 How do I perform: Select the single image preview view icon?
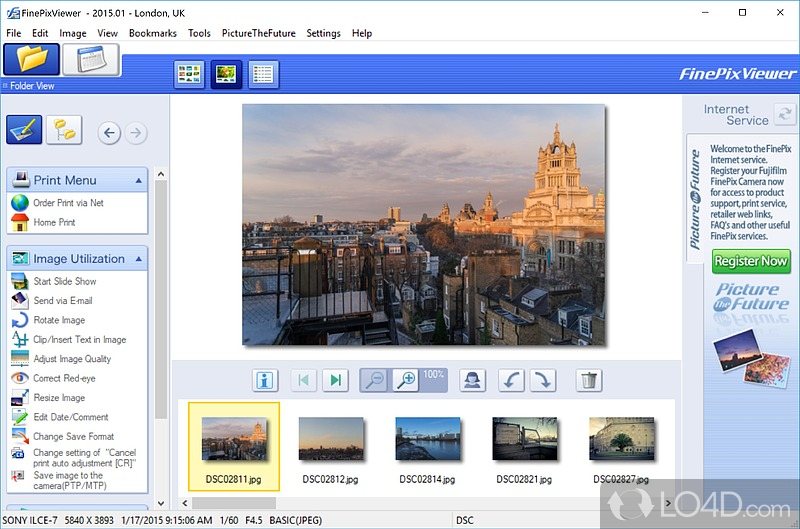[226, 74]
